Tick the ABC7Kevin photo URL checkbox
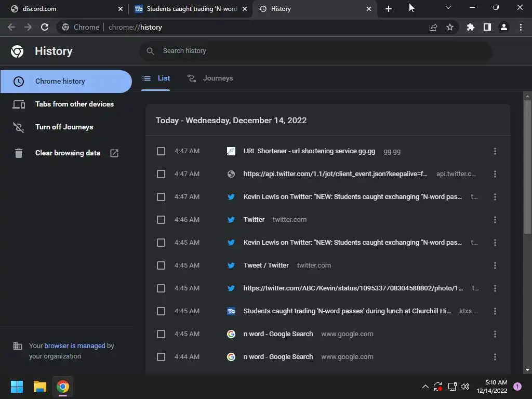The image size is (532, 399). (161, 288)
